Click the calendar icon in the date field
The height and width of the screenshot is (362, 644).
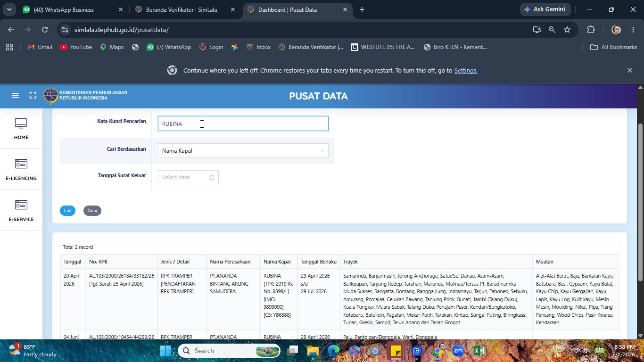212,177
